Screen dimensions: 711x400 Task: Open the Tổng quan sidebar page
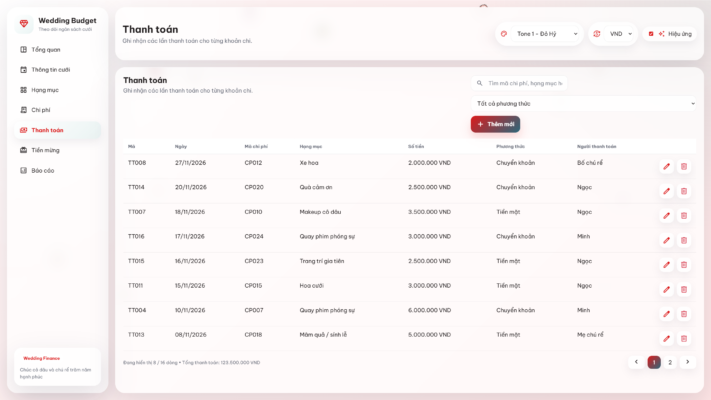58,49
